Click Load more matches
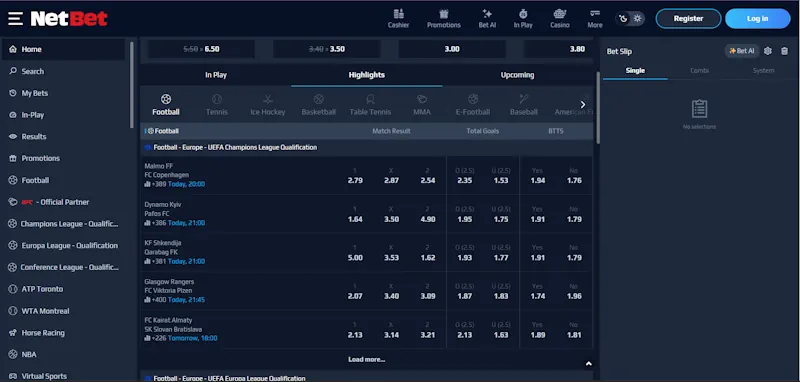 tap(366, 360)
